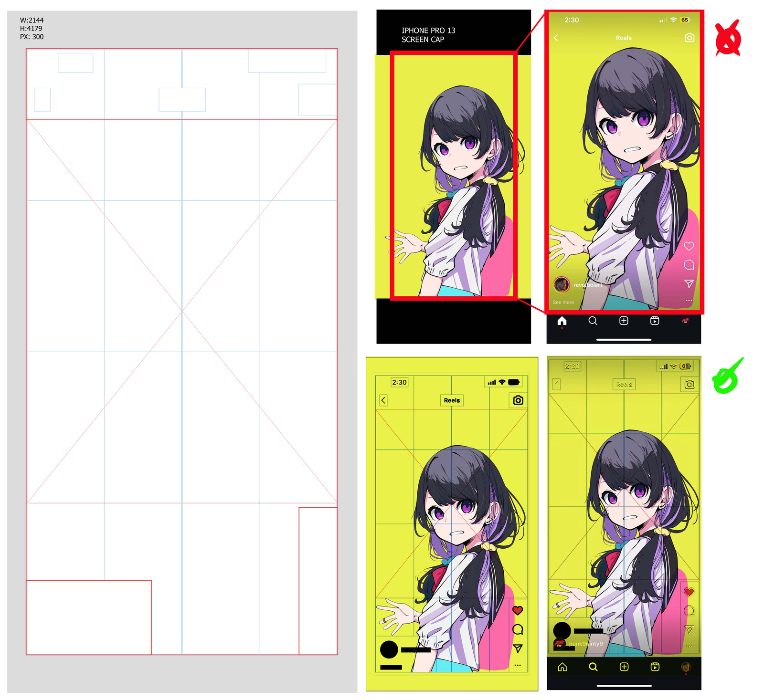
Task: Click the revo/boiart profile avatar
Action: pyautogui.click(x=562, y=285)
